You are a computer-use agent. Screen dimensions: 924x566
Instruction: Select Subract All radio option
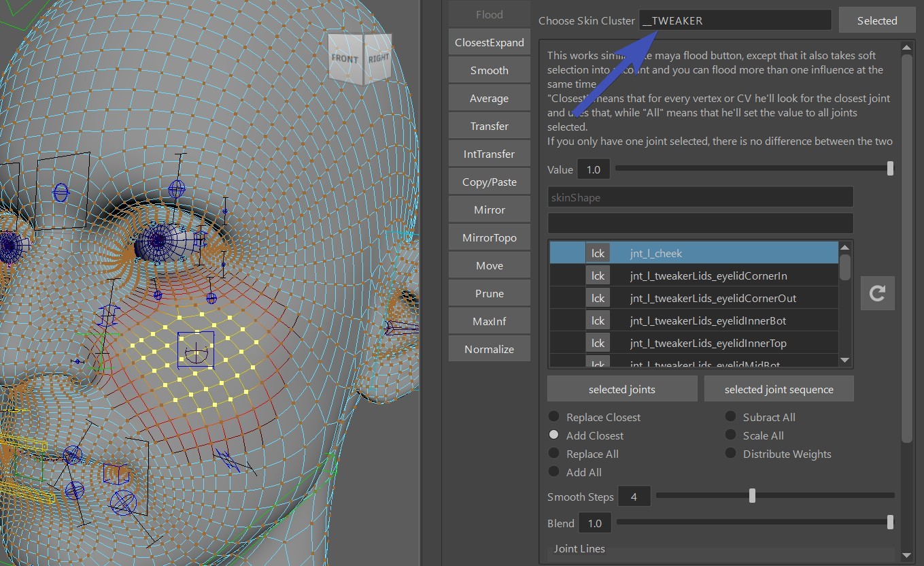pyautogui.click(x=730, y=416)
